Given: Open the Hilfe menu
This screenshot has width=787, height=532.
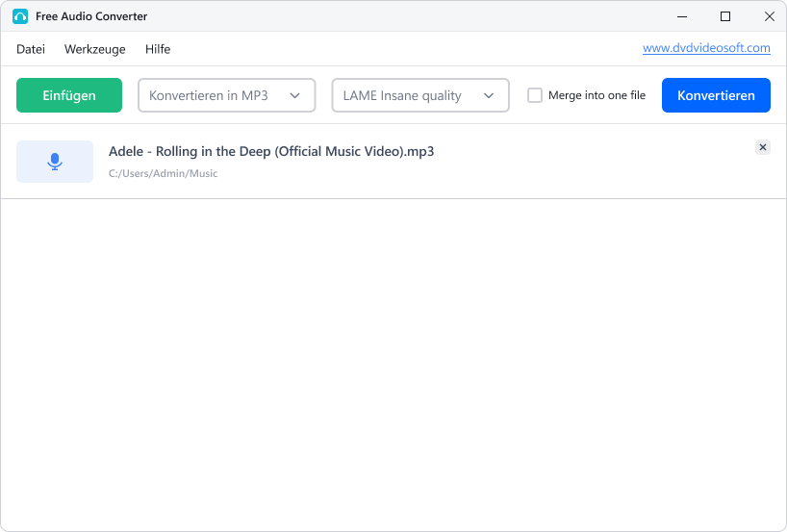Looking at the screenshot, I should click(x=158, y=49).
